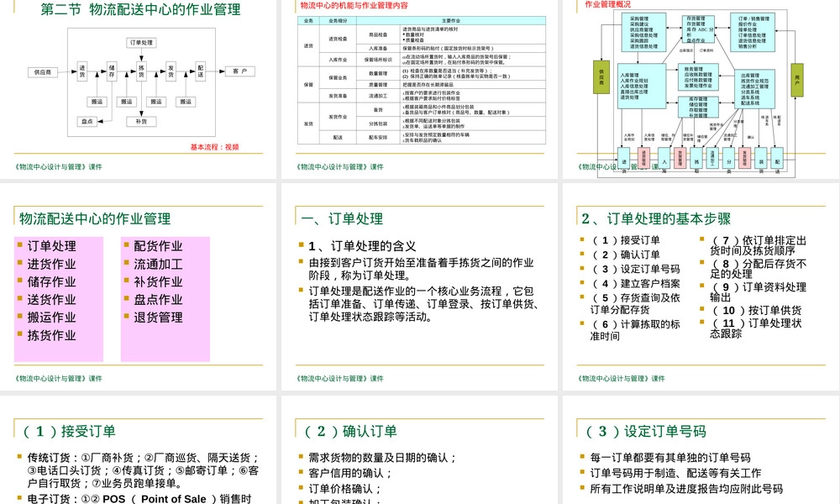This screenshot has height=504, width=840.
Task: Click step （10）按订单供货
Action: (x=756, y=310)
